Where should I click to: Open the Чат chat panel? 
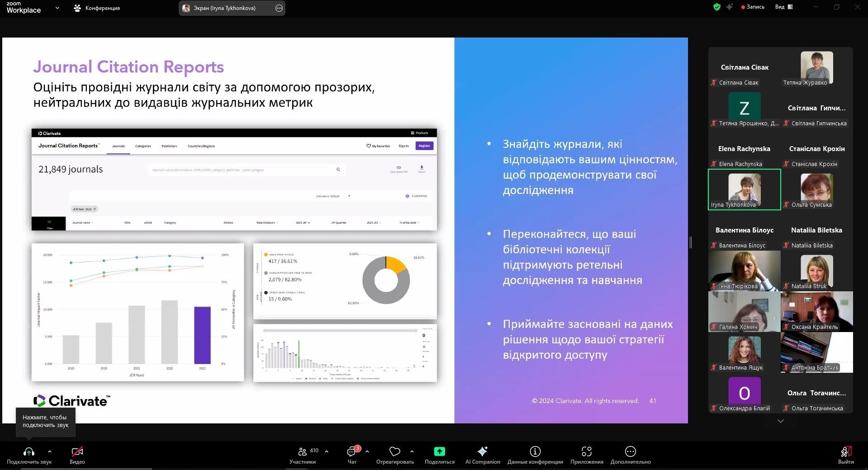[352, 451]
